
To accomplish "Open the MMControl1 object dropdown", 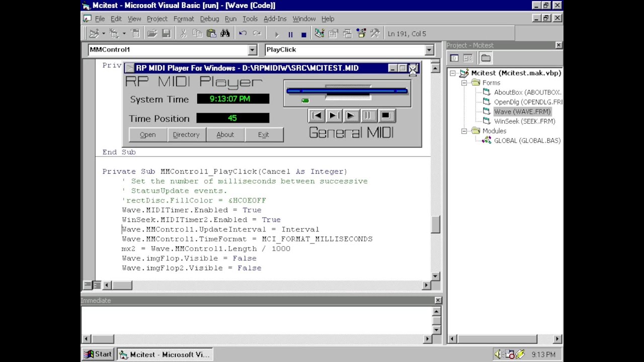I will coord(253,50).
